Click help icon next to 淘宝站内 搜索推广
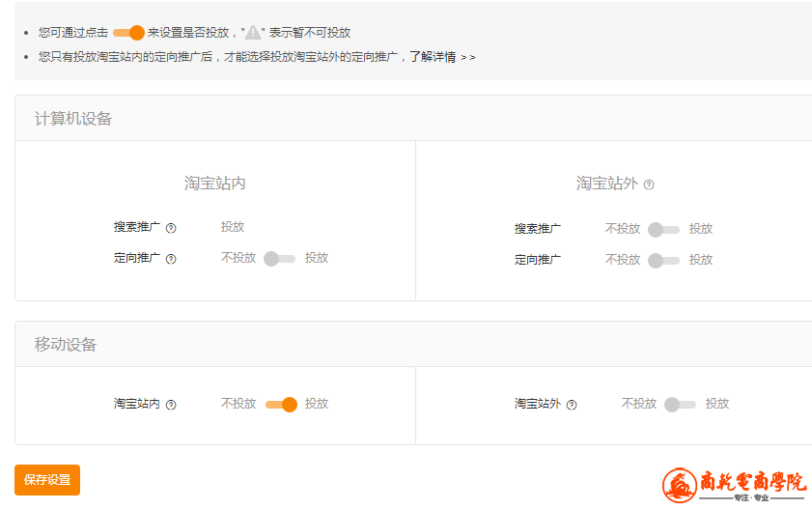The image size is (812, 510). [171, 228]
